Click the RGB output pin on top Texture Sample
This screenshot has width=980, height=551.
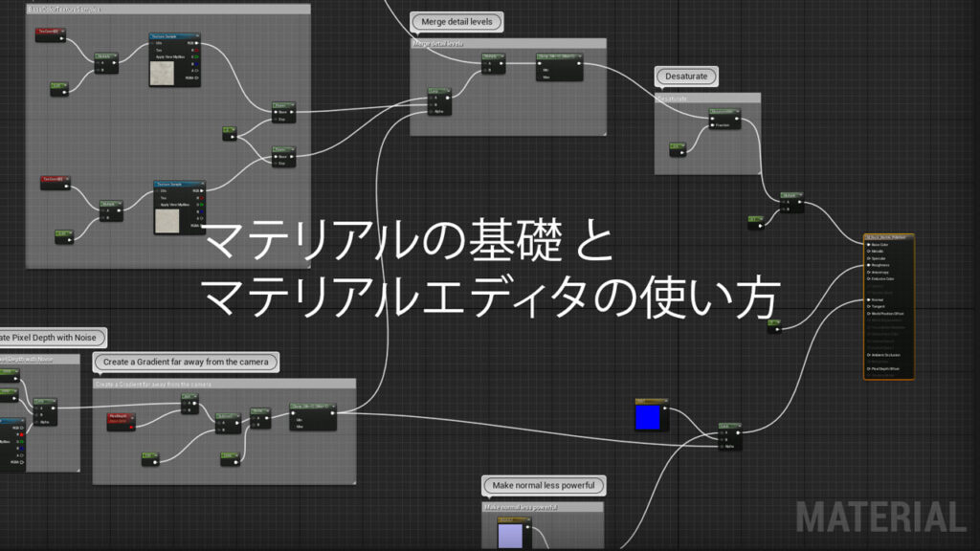(x=196, y=42)
